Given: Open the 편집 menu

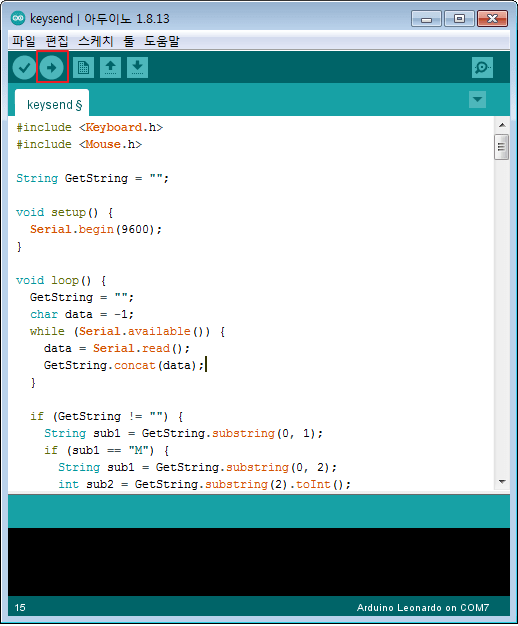Looking at the screenshot, I should [x=57, y=41].
